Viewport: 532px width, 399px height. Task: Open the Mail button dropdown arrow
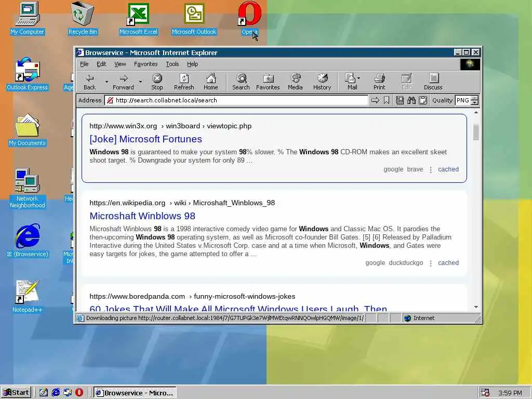point(359,78)
